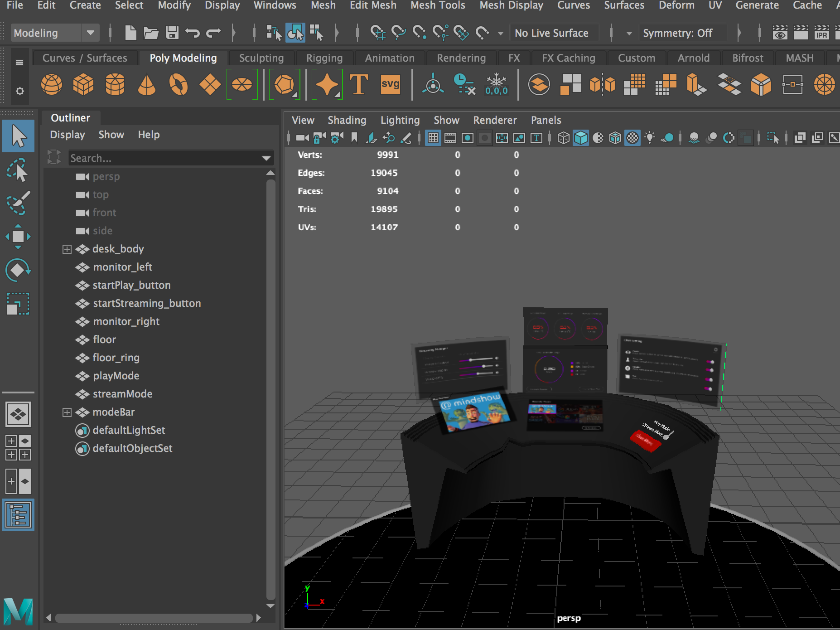Click Combine meshes shelf icon
Image resolution: width=840 pixels, height=630 pixels.
[x=539, y=85]
